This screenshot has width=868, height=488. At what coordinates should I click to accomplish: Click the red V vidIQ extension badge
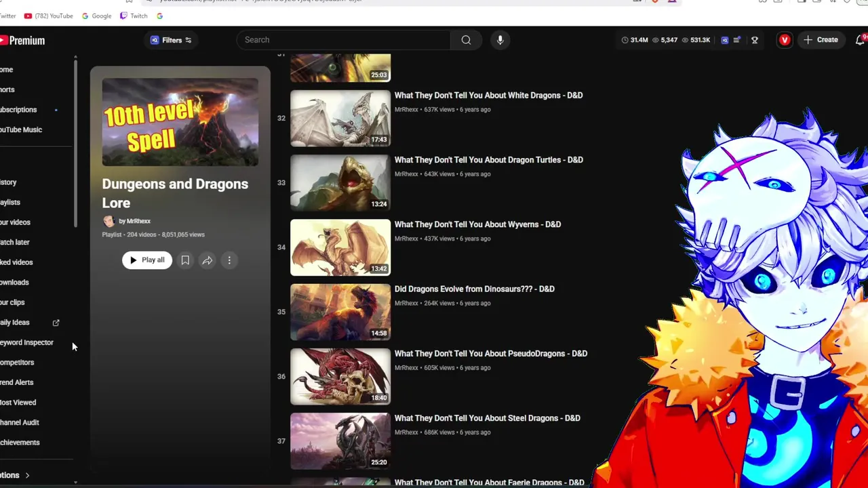[785, 40]
